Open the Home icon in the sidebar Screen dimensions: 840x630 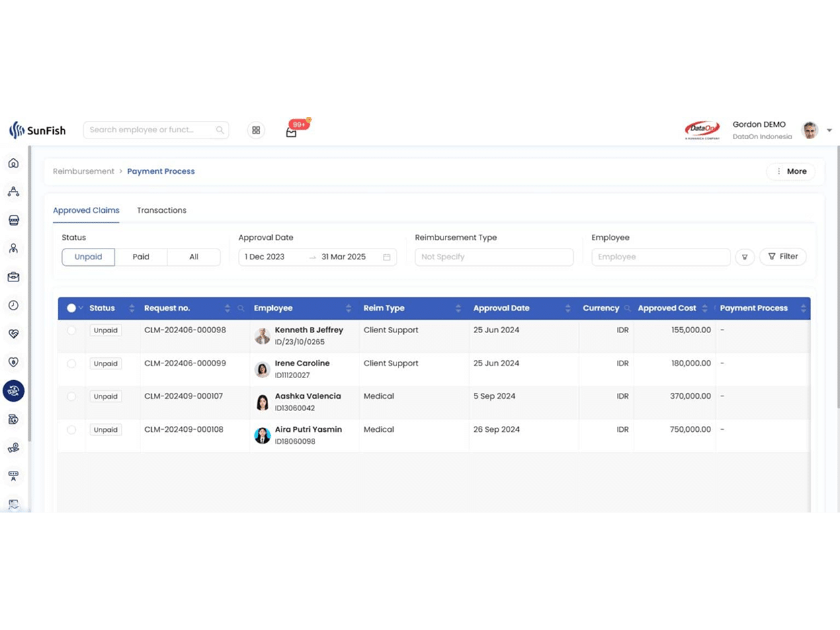[x=13, y=163]
